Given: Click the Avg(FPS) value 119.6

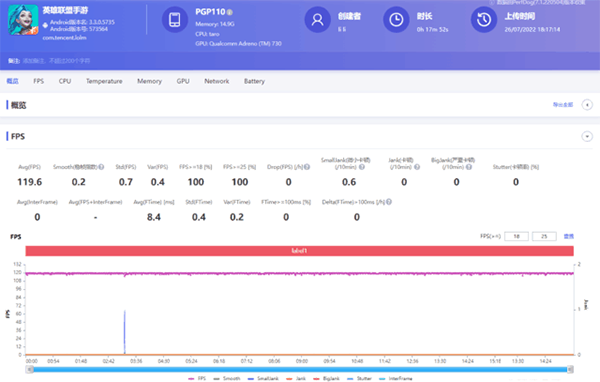Looking at the screenshot, I should pos(29,182).
